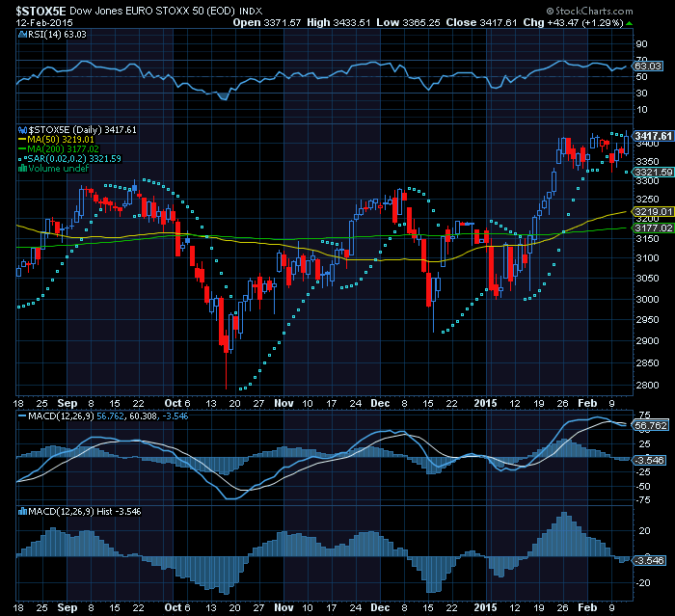
Task: Click the MACD Hist bar legend icon
Action: (x=23, y=511)
